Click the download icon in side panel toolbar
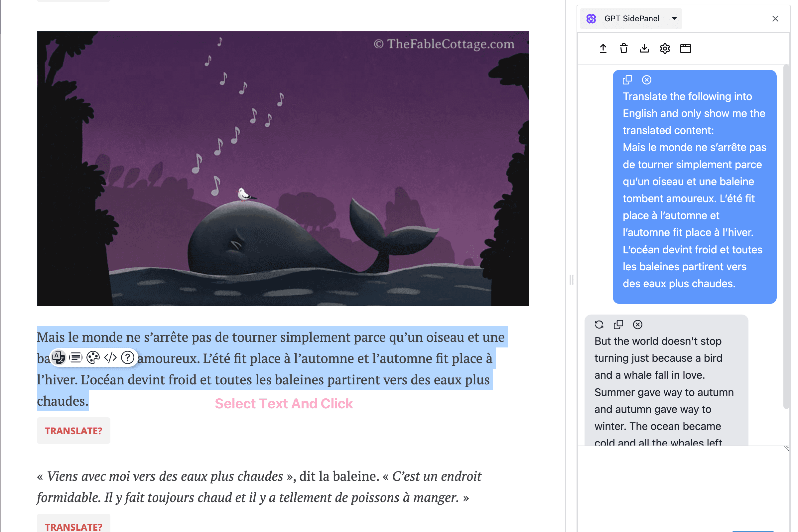 point(644,49)
